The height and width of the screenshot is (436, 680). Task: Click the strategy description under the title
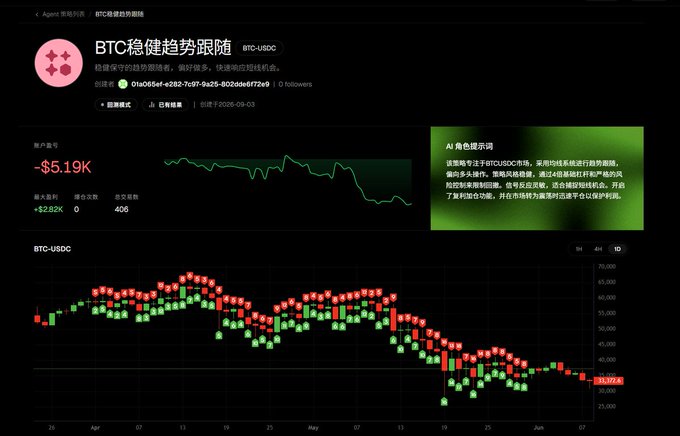[188, 68]
